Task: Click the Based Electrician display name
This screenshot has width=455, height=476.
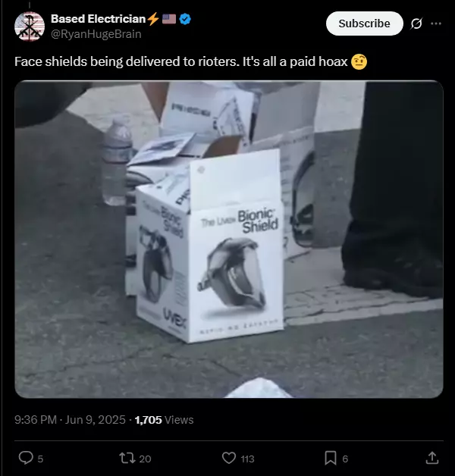Action: pyautogui.click(x=98, y=19)
